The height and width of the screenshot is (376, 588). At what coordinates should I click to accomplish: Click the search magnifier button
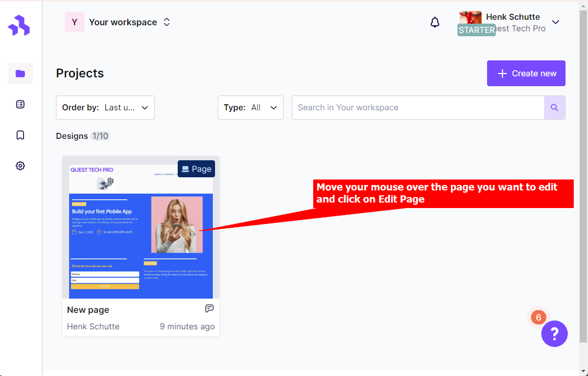point(555,108)
